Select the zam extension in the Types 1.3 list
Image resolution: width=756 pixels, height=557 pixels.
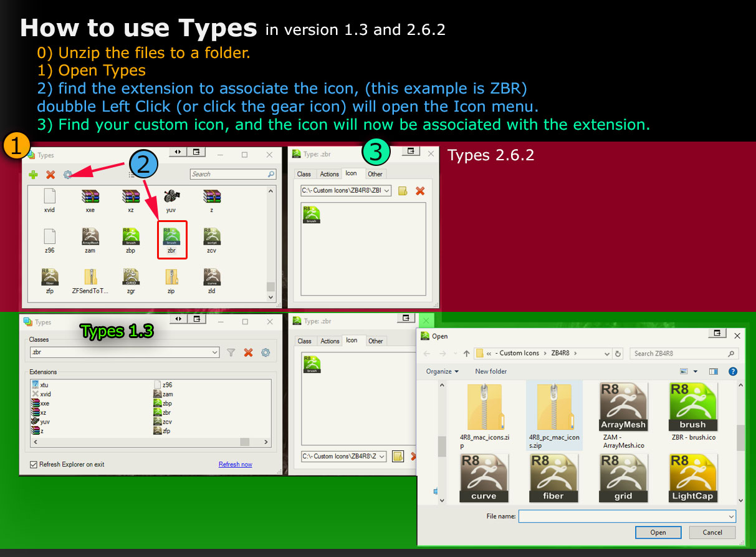tap(163, 394)
